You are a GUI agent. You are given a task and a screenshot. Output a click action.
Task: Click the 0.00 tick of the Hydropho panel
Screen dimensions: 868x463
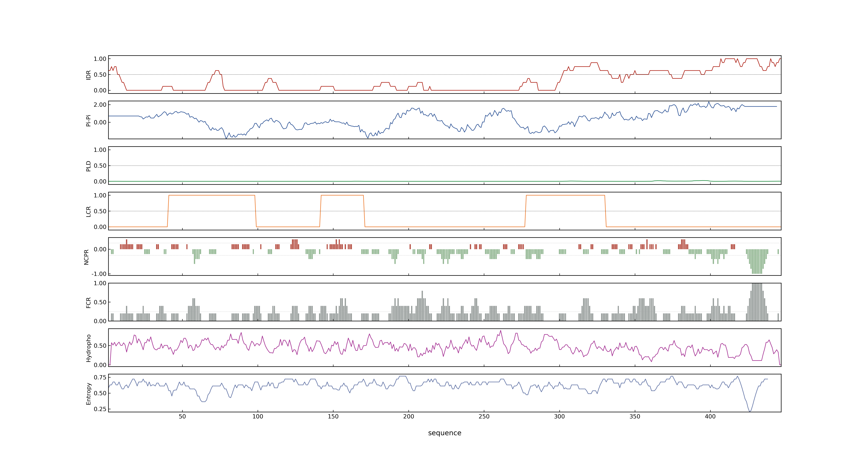[x=100, y=365]
